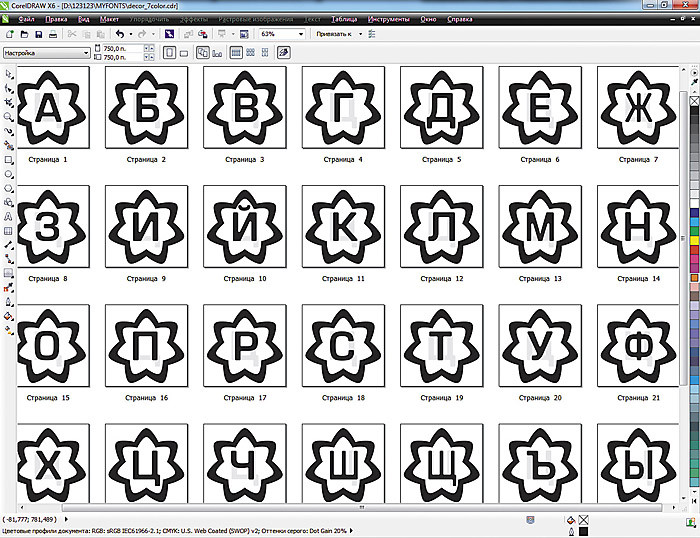
Task: Toggle large thumbnails view in sorter
Action: [x=236, y=53]
